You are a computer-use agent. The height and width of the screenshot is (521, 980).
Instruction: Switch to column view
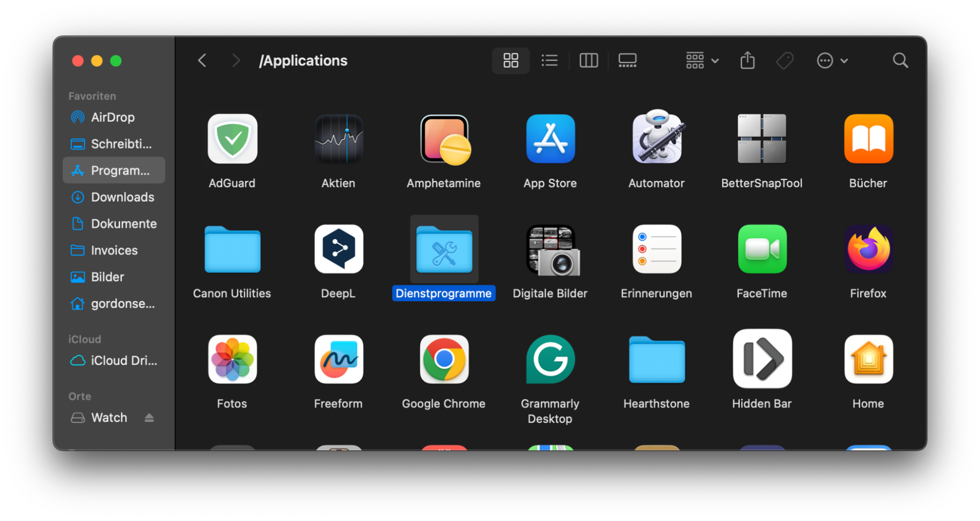pos(588,61)
